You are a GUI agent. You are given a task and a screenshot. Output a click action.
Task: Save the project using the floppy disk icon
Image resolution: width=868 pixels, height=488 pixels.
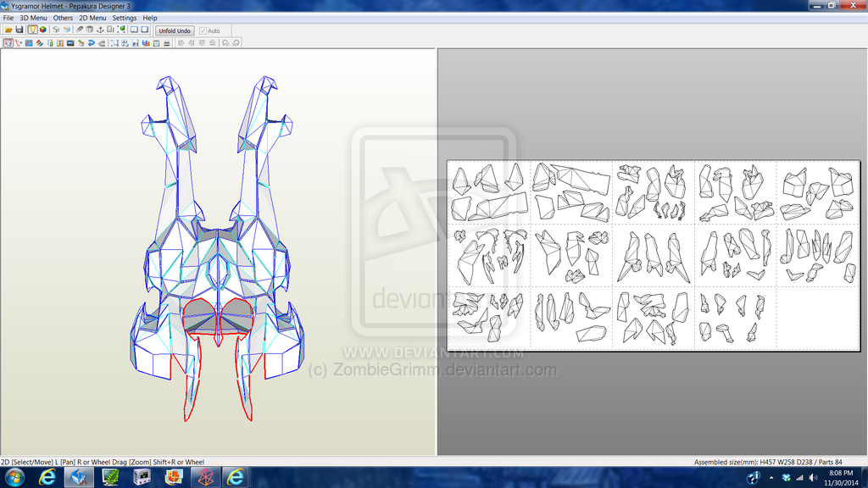click(x=19, y=30)
